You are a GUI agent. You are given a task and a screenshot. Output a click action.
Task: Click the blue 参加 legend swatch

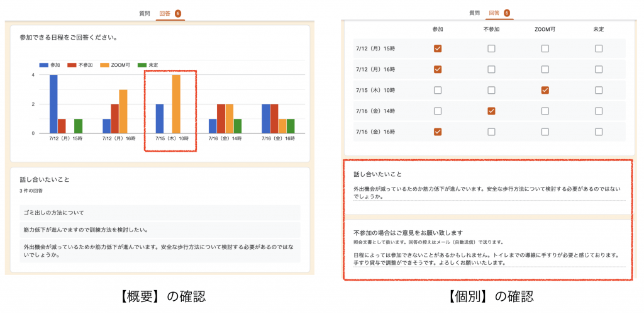[x=44, y=65]
